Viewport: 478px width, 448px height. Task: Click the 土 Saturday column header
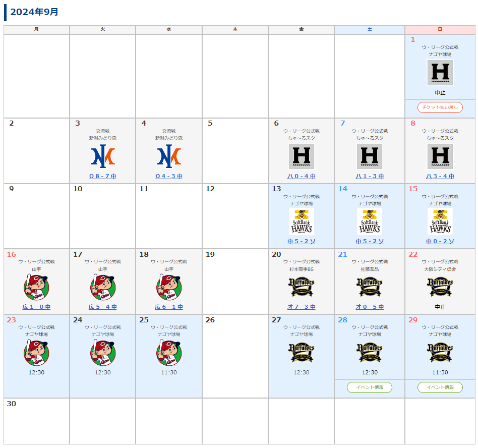click(x=370, y=29)
